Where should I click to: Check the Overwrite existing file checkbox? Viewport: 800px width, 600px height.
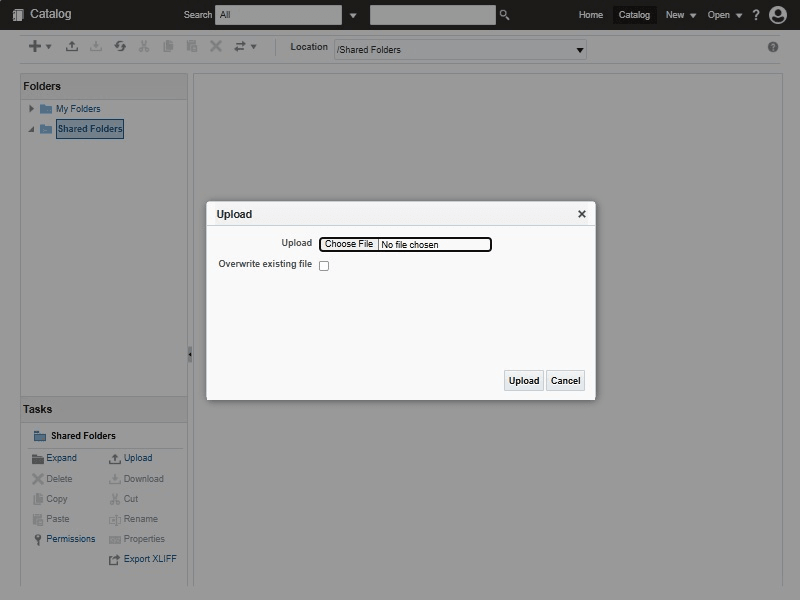(324, 266)
